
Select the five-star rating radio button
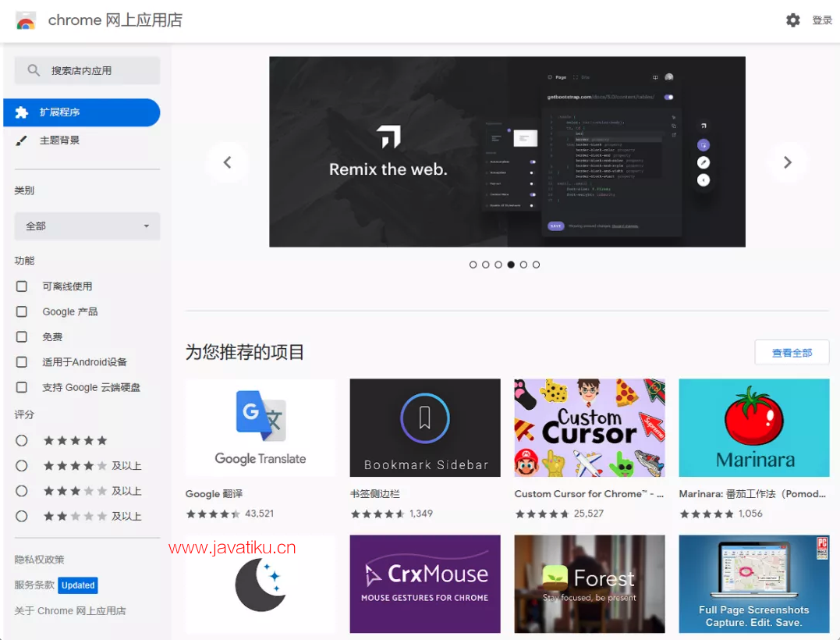point(22,441)
